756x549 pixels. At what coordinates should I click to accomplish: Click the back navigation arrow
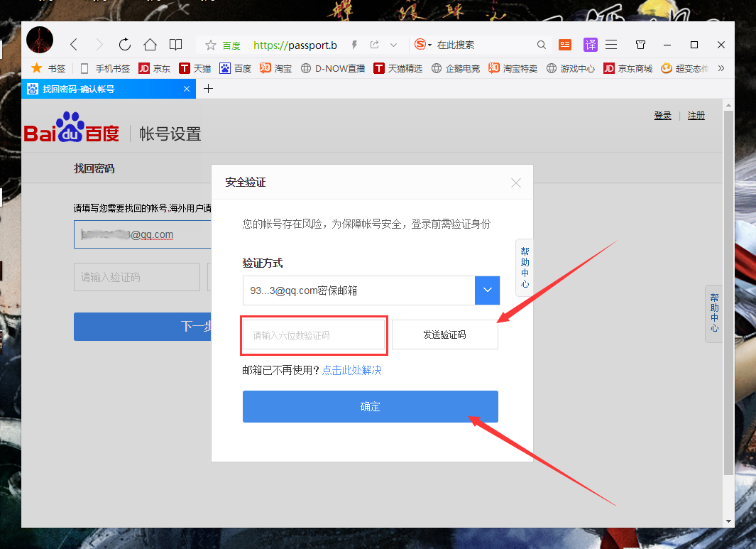coord(74,44)
